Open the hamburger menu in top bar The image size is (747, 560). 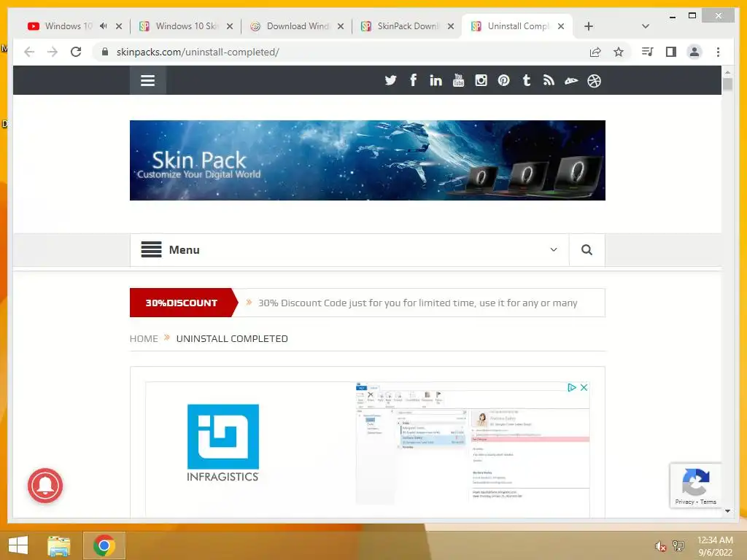(147, 80)
